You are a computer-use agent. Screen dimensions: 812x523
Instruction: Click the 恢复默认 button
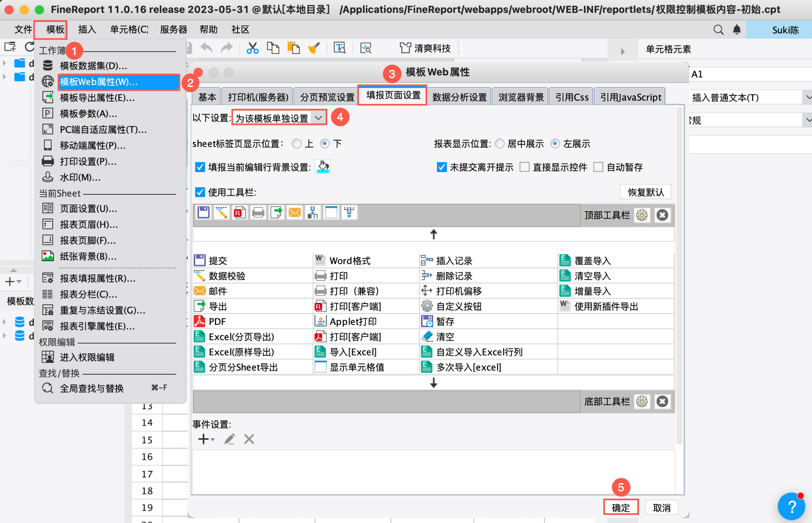(x=645, y=192)
